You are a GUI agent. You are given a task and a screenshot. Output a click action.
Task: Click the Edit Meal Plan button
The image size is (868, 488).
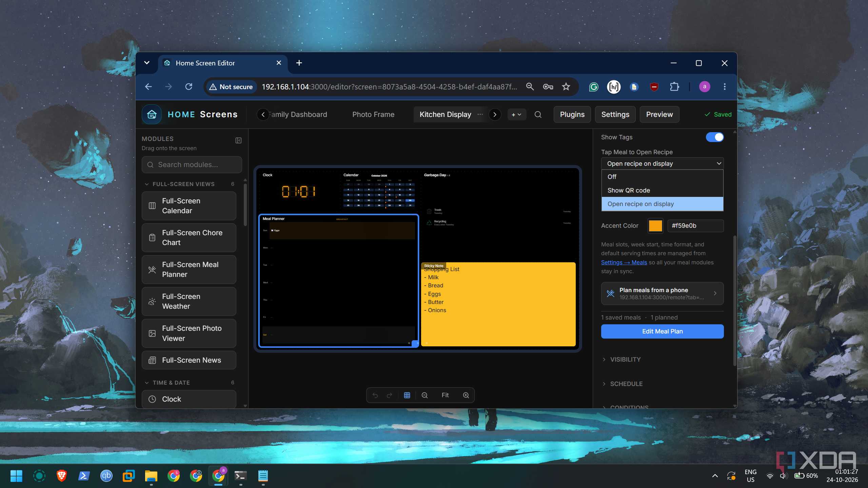point(662,331)
